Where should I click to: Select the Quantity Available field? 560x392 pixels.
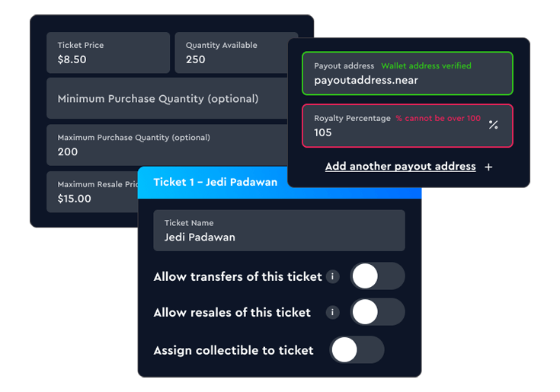coord(232,53)
